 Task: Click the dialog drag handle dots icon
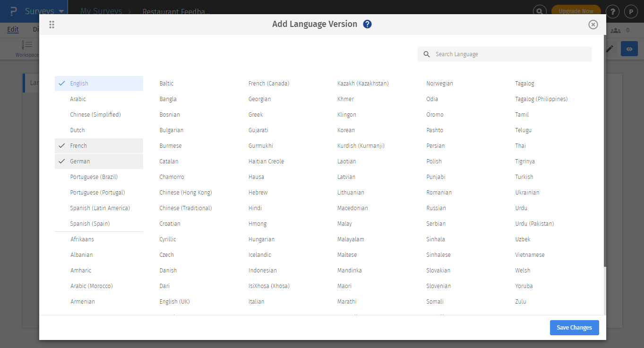pos(52,25)
